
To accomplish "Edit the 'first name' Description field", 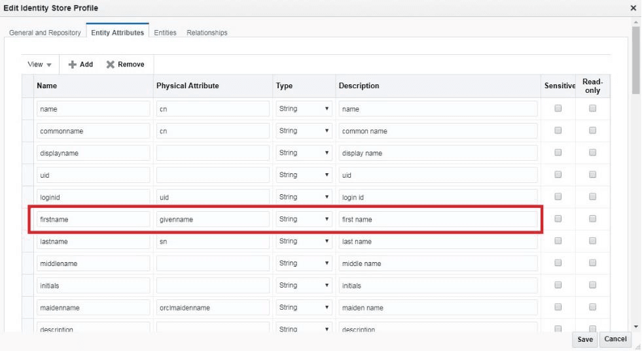I will [x=438, y=220].
